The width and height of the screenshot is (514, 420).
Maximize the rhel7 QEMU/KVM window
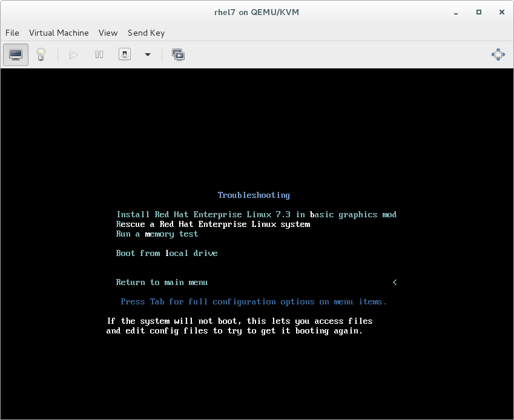(479, 12)
